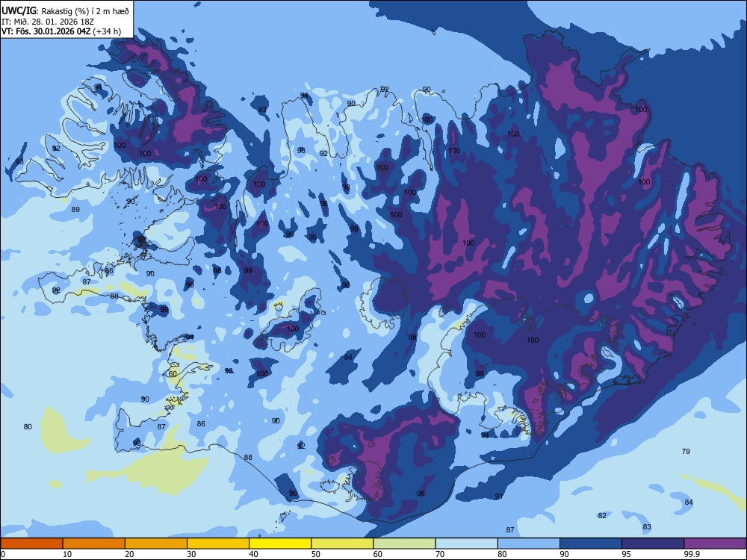Screen dimensions: 747x560
Task: Click the 'UWC/IG' label in the header
Action: tap(19, 10)
